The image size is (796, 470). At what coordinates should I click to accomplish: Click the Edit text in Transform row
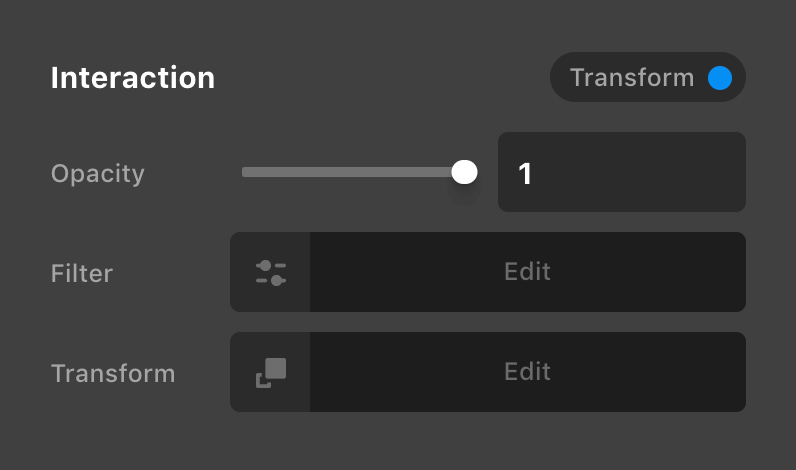(527, 371)
